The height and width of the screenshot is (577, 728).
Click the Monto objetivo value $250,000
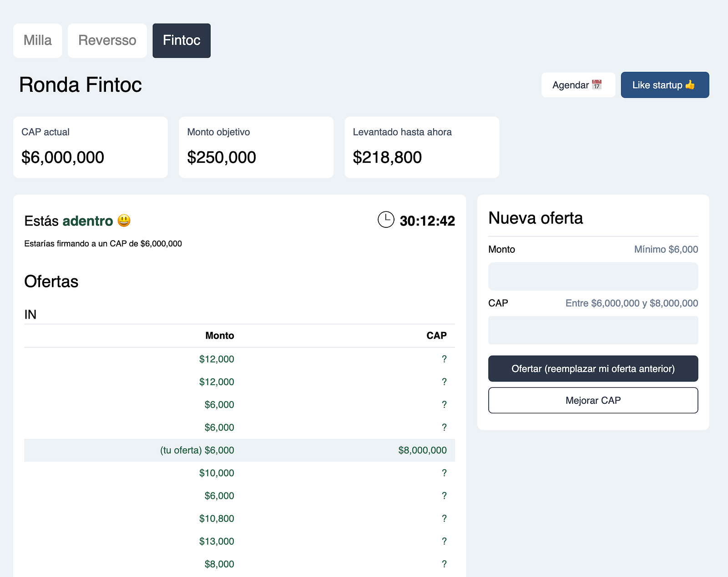(222, 157)
